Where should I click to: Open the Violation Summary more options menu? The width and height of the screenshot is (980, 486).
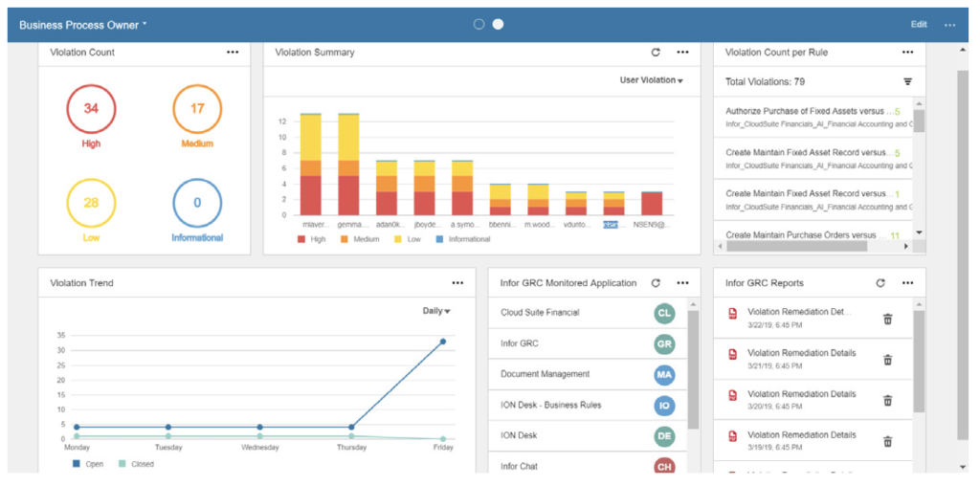(682, 53)
